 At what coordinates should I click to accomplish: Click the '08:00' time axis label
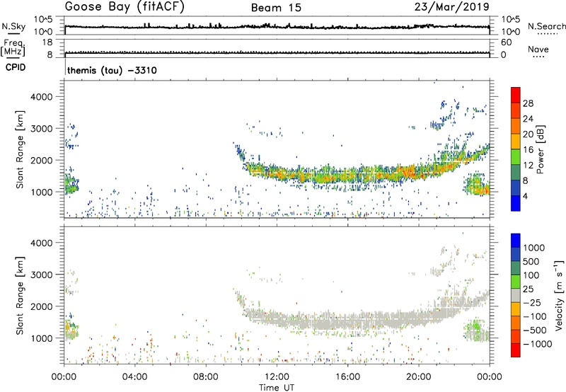206,377
